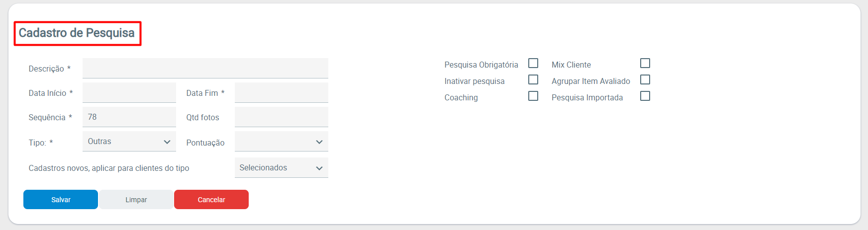Check the Mix Cliente checkbox
This screenshot has width=868, height=230.
(x=645, y=63)
